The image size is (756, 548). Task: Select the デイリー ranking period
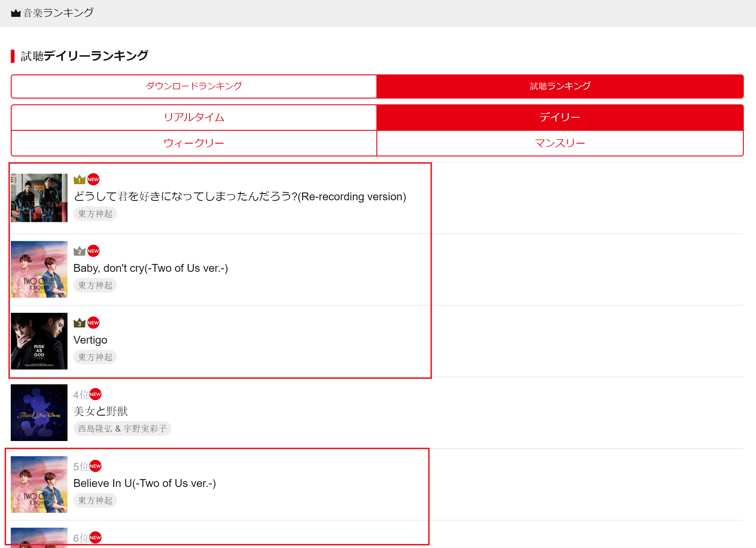coord(560,118)
